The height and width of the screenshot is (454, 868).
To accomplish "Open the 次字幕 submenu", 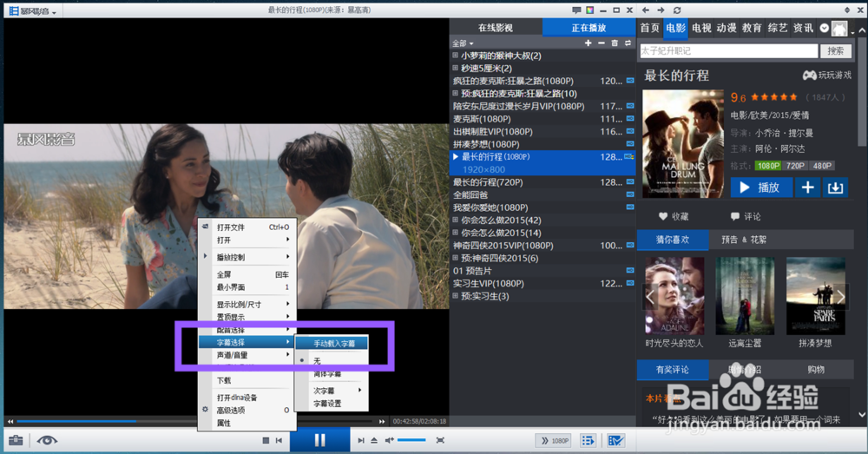I will (x=332, y=391).
